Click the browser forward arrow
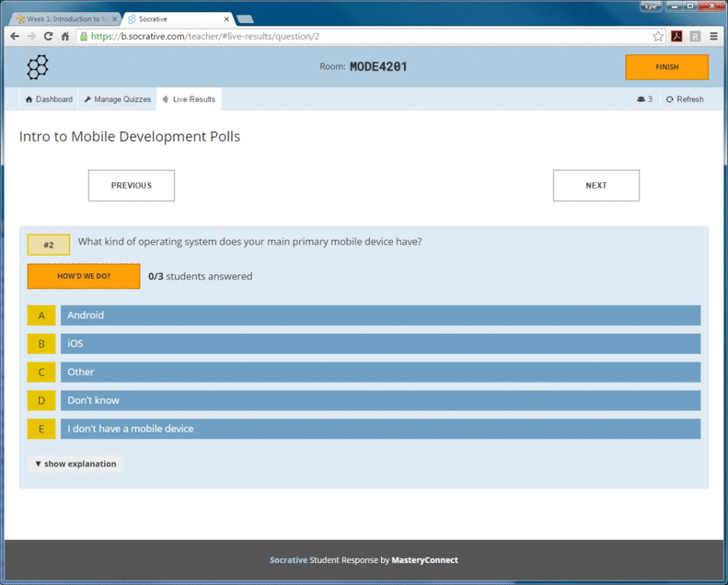This screenshot has width=728, height=585. (31, 36)
